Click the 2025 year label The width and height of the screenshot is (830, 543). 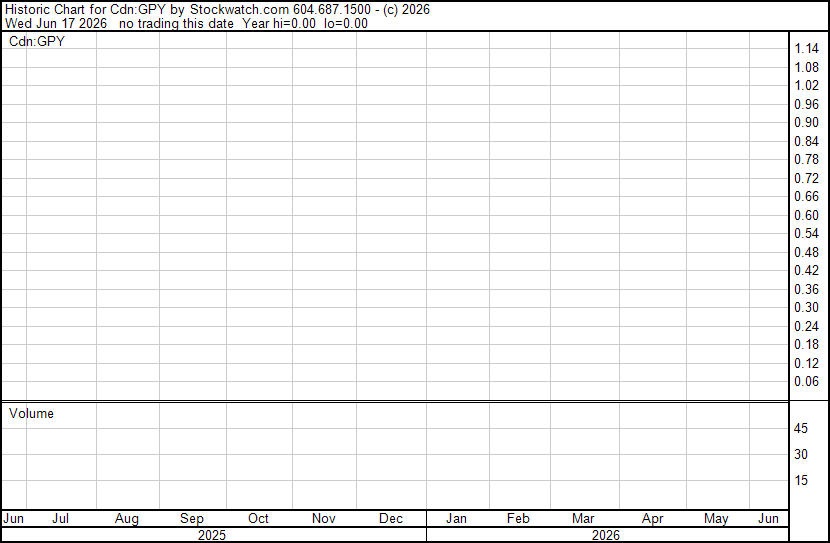(x=212, y=535)
